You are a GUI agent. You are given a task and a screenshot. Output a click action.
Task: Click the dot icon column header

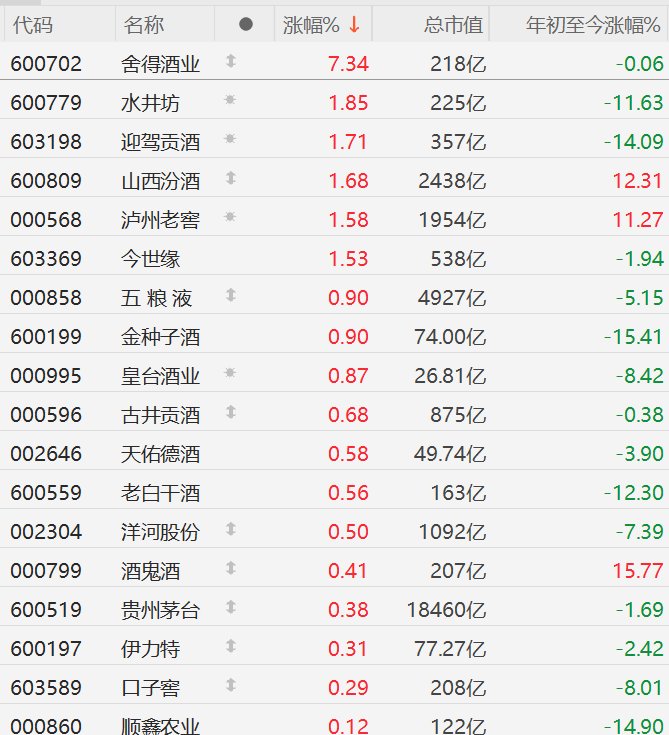coord(246,24)
